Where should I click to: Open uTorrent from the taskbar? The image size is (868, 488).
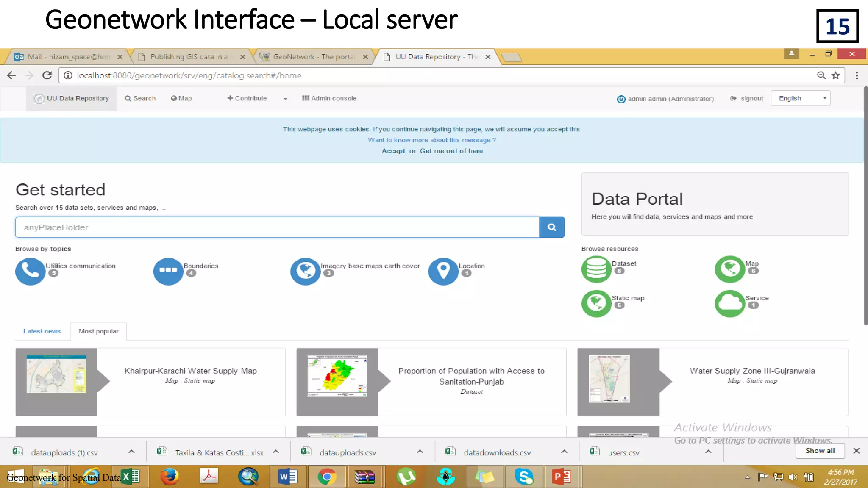[x=406, y=477]
